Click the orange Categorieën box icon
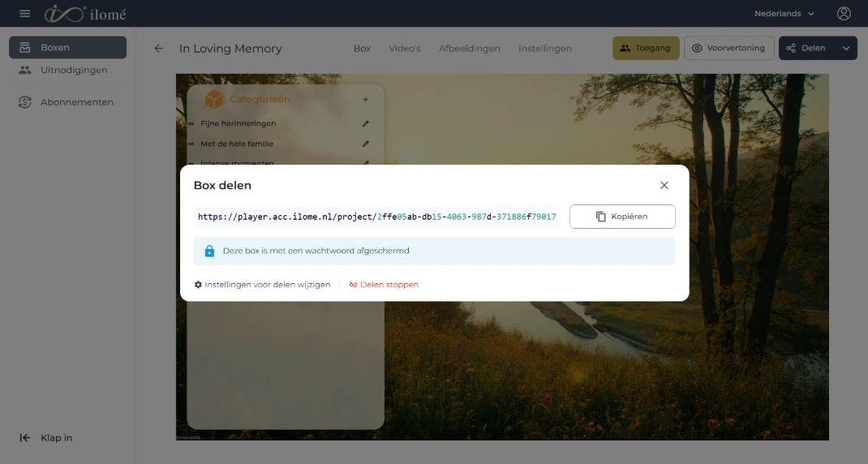 [213, 99]
